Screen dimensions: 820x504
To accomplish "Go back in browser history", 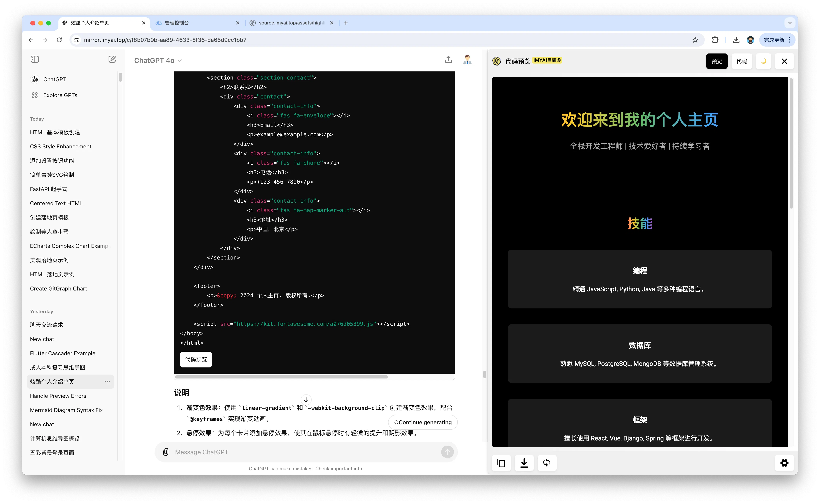I will [31, 40].
